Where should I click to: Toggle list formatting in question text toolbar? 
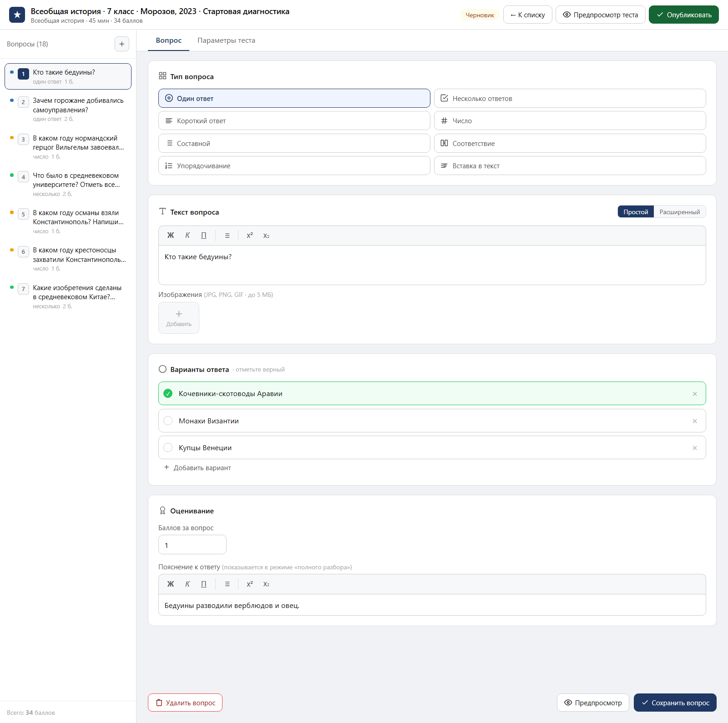tap(227, 236)
